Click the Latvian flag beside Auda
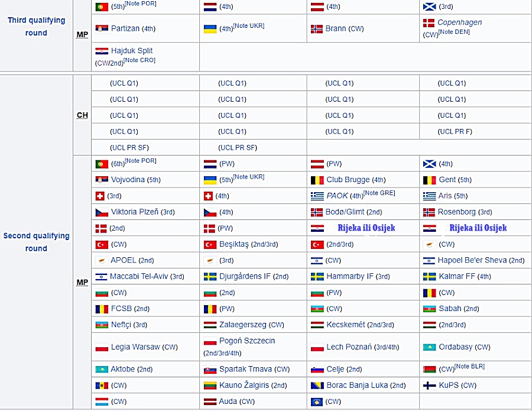Image resolution: width=532 pixels, height=411 pixels. pos(210,402)
